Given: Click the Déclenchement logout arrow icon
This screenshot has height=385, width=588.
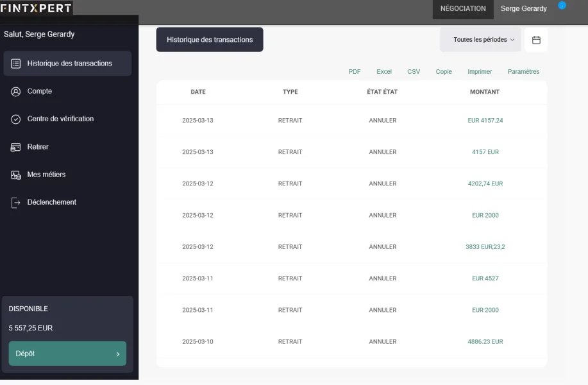Looking at the screenshot, I should (x=16, y=203).
